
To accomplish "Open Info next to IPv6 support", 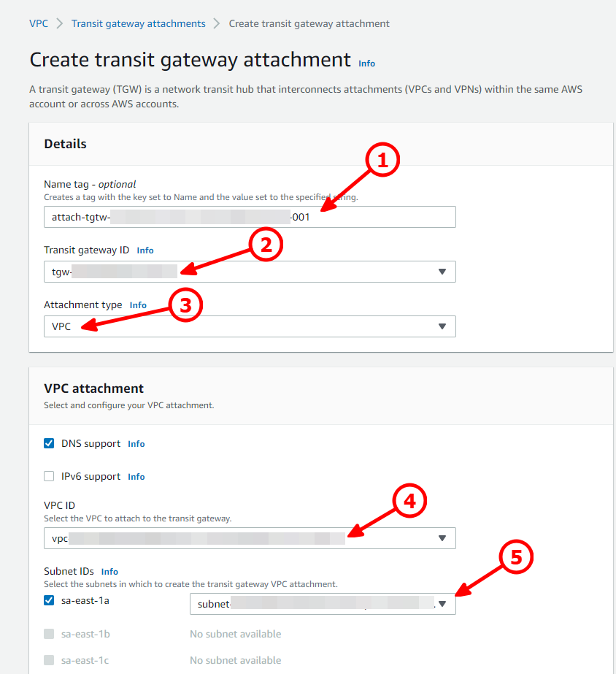I will pyautogui.click(x=136, y=477).
